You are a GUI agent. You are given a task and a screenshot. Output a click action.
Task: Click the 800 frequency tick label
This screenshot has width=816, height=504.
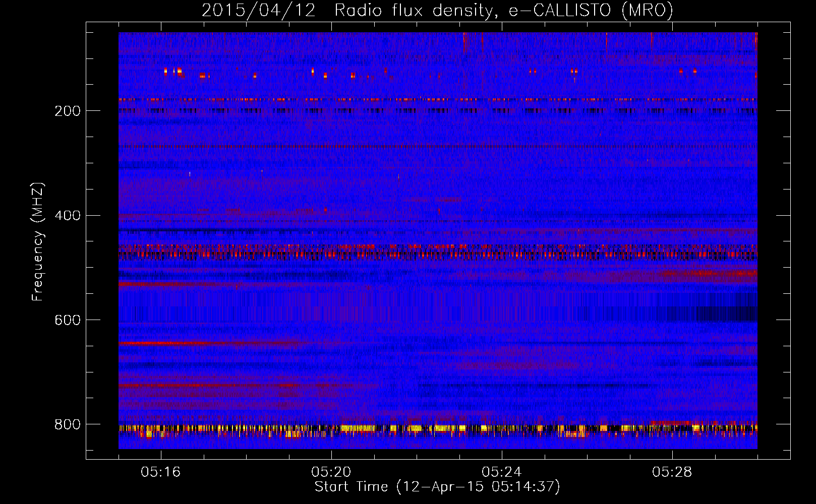[68, 424]
